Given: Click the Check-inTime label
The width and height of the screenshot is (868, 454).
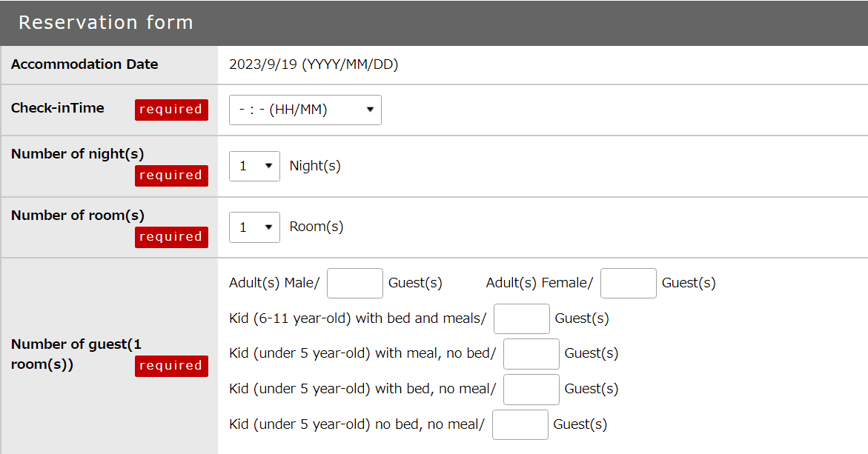Looking at the screenshot, I should coord(58,108).
